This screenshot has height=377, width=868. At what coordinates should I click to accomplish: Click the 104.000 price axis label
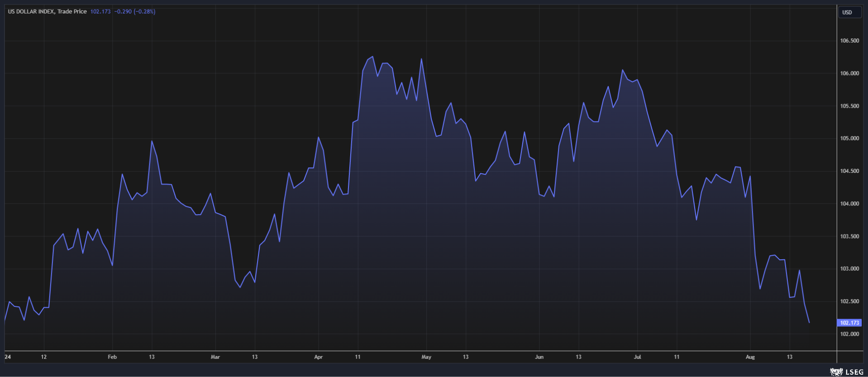click(x=849, y=204)
